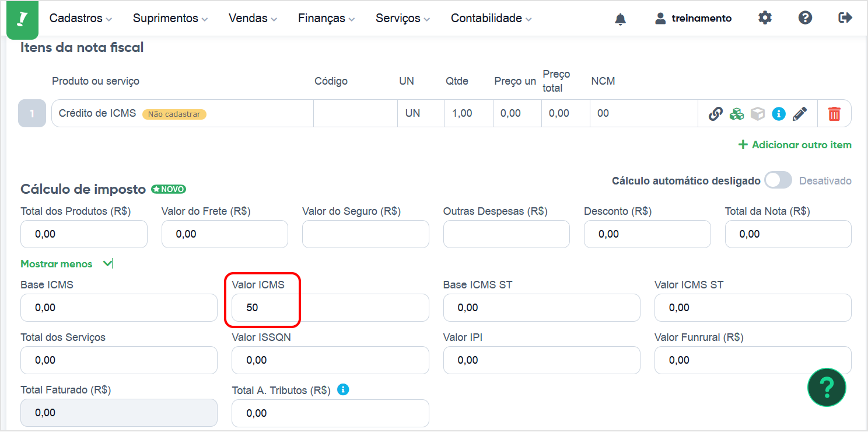This screenshot has height=432, width=868.
Task: Click the link icon on the ICMS item row
Action: pyautogui.click(x=715, y=113)
